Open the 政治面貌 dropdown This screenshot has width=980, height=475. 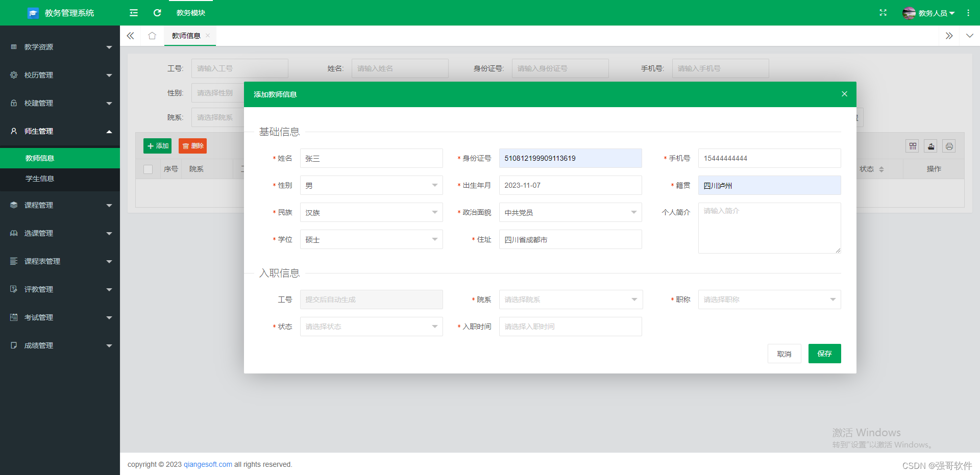point(570,212)
